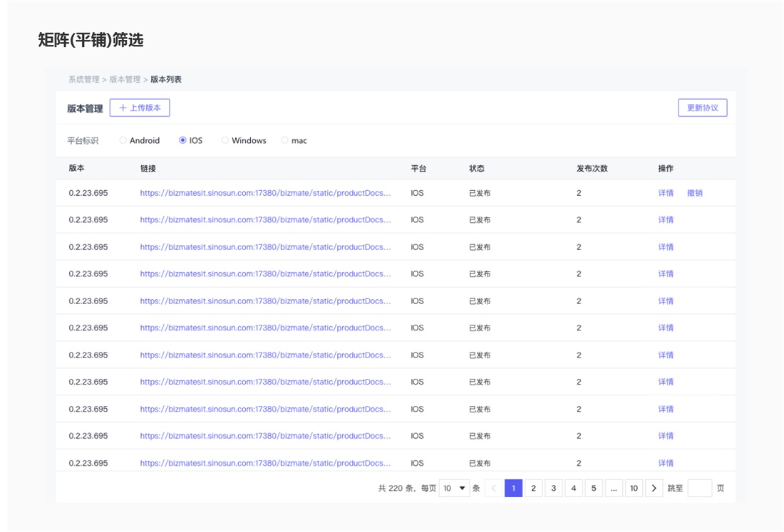This screenshot has height=532, width=784.
Task: Click the 更新协议 button
Action: (702, 108)
